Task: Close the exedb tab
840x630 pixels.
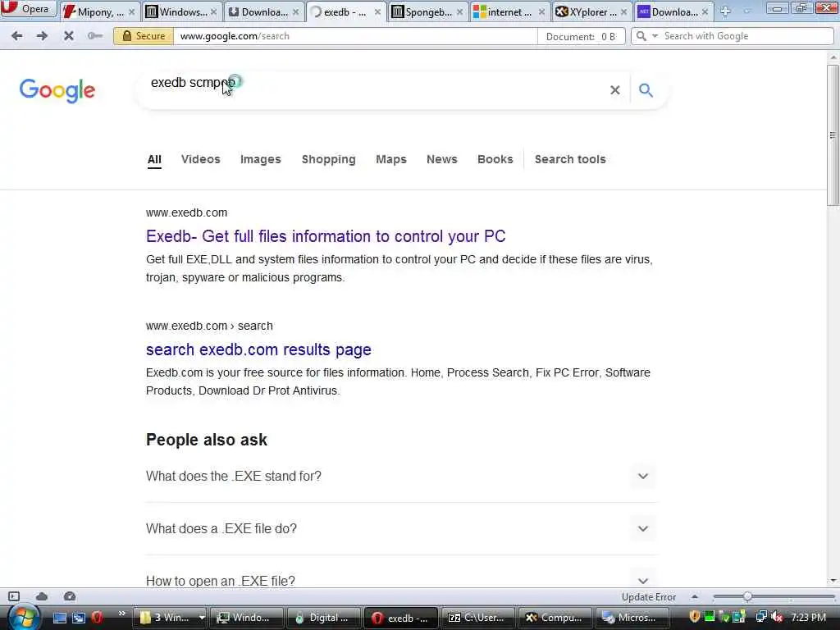Action: point(377,11)
